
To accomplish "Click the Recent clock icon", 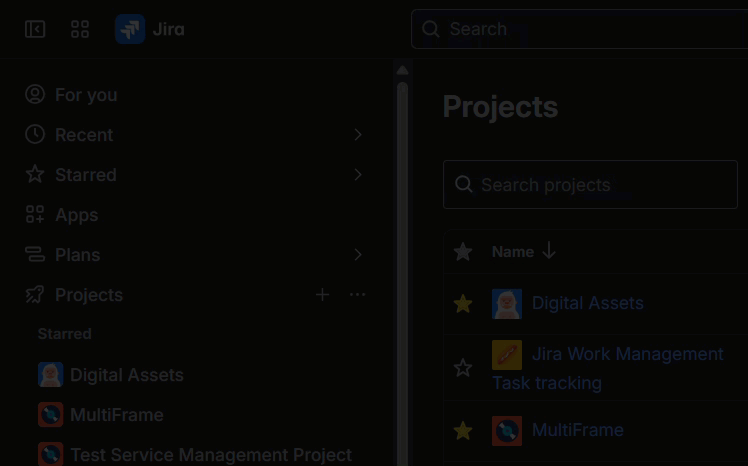I will (x=35, y=135).
